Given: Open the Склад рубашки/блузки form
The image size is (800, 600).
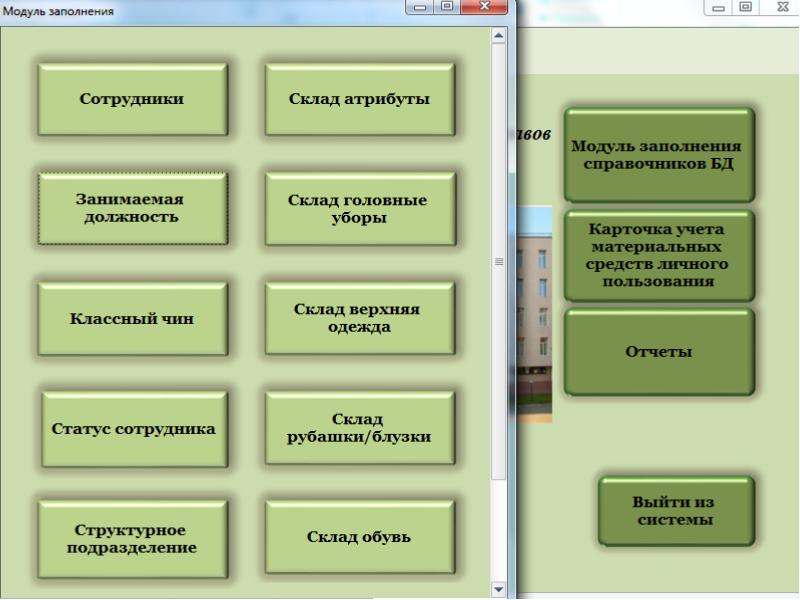Looking at the screenshot, I should coord(360,427).
